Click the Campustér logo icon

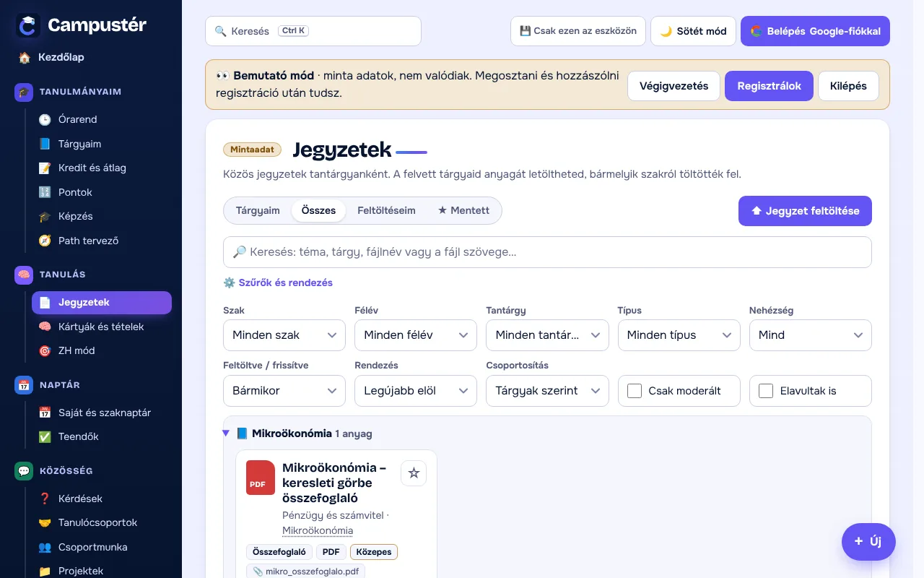[x=28, y=26]
